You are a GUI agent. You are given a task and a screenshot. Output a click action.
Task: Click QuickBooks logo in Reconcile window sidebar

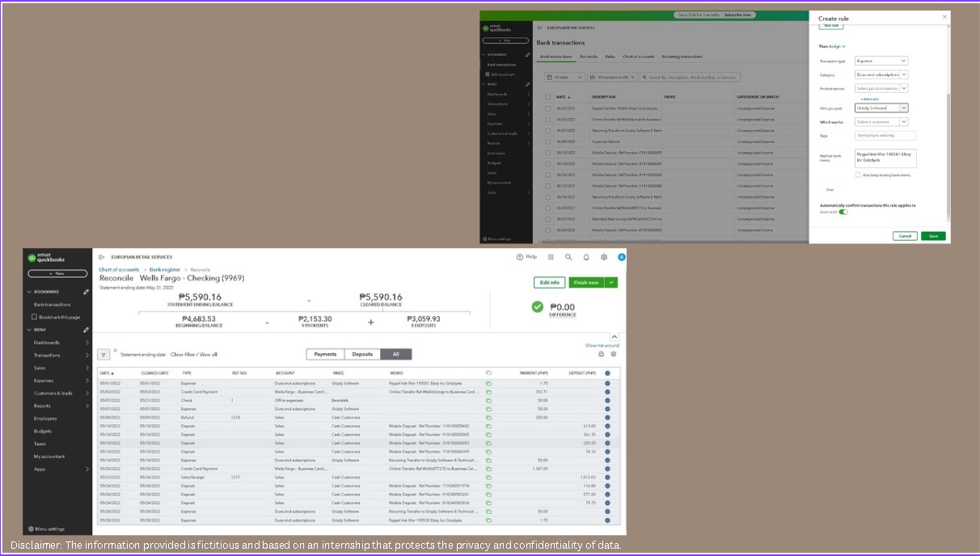point(46,258)
